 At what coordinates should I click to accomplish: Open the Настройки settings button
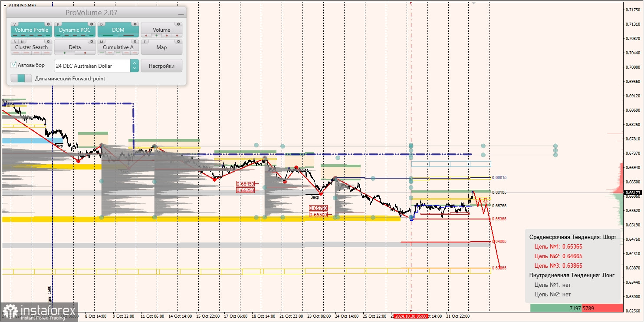[x=161, y=66]
